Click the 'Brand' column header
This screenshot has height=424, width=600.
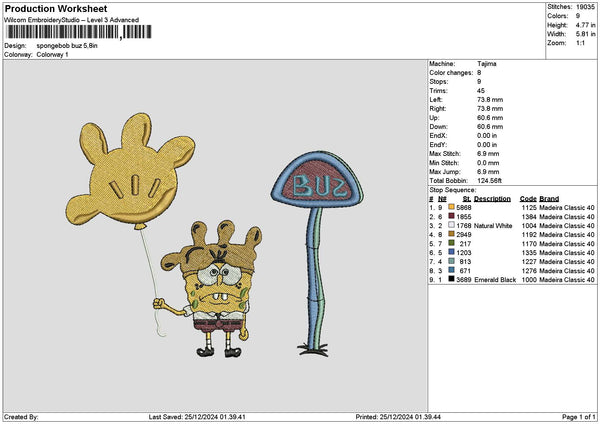(549, 199)
